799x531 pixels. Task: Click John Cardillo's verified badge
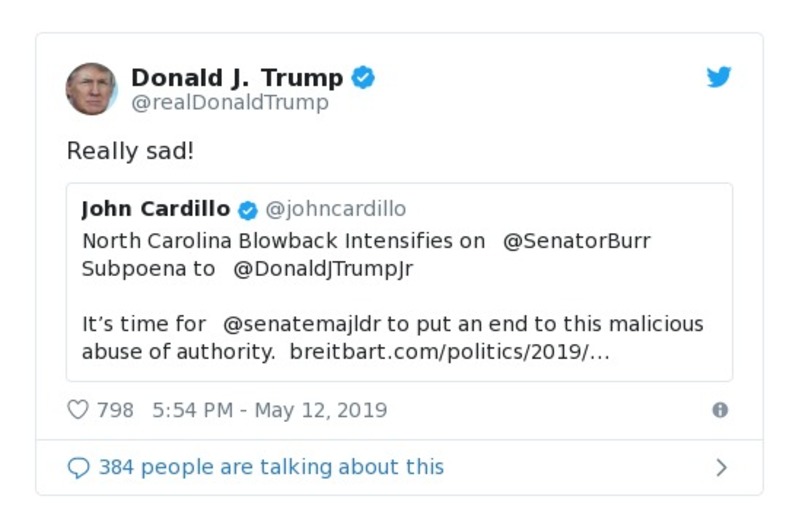(248, 210)
